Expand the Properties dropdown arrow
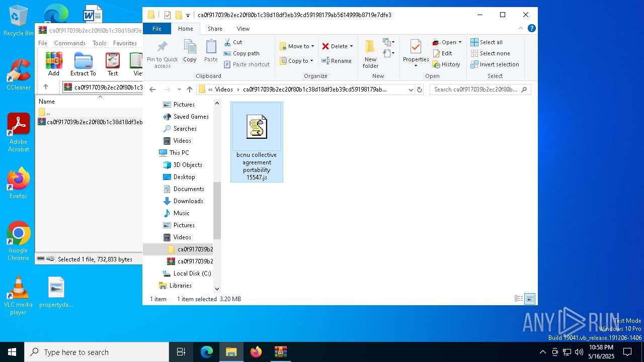Image resolution: width=644 pixels, height=362 pixels. (x=416, y=66)
